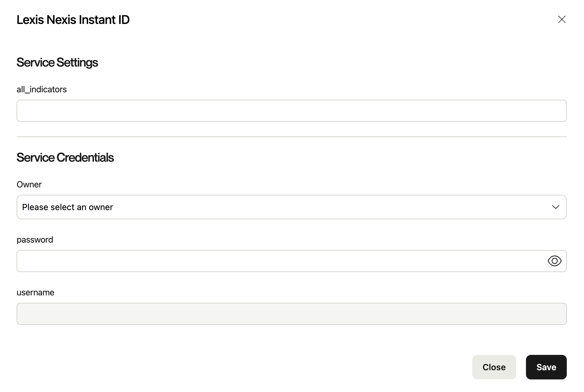Focus the all_indicators text field
Screen dimensions: 584x392
coord(291,111)
